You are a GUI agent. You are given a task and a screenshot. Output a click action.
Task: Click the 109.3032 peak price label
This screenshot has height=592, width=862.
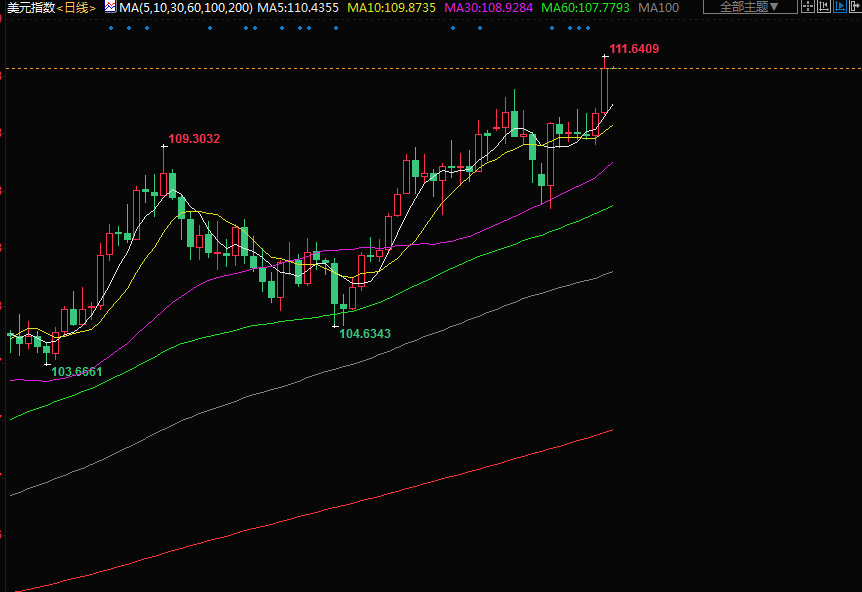point(194,139)
